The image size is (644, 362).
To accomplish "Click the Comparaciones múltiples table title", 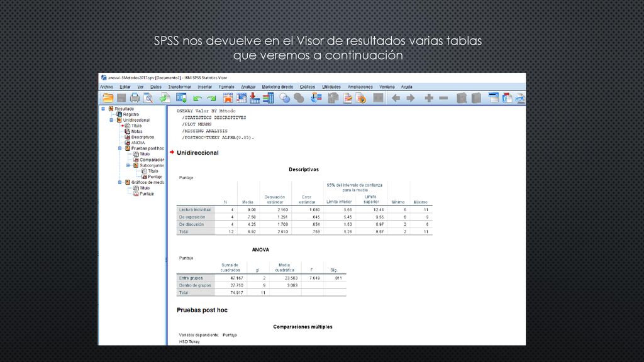I will [303, 327].
